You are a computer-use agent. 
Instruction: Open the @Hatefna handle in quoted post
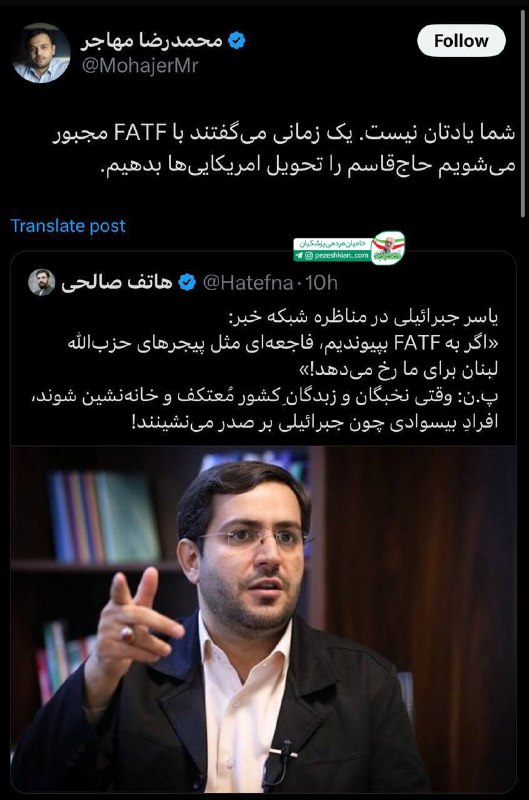tap(248, 283)
